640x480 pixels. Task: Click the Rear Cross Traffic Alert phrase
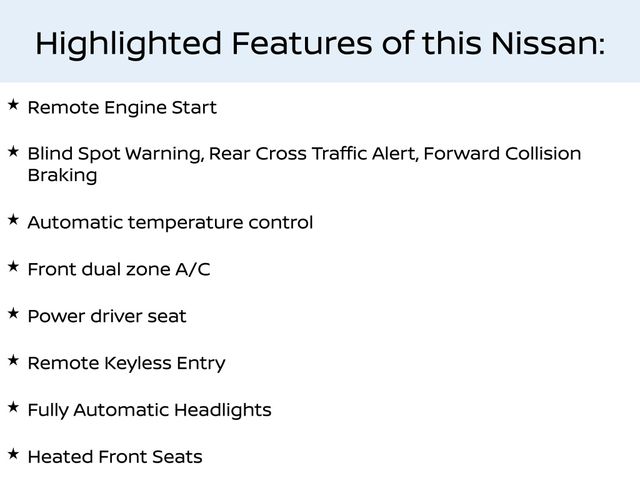[x=305, y=154]
